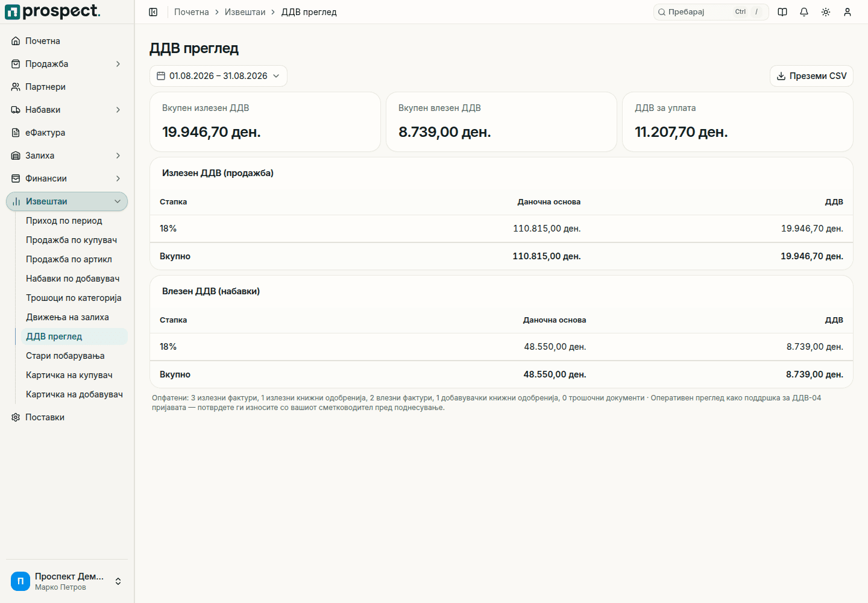Click the еФактура document icon
Screen dimensions: 868x603
pyautogui.click(x=16, y=133)
